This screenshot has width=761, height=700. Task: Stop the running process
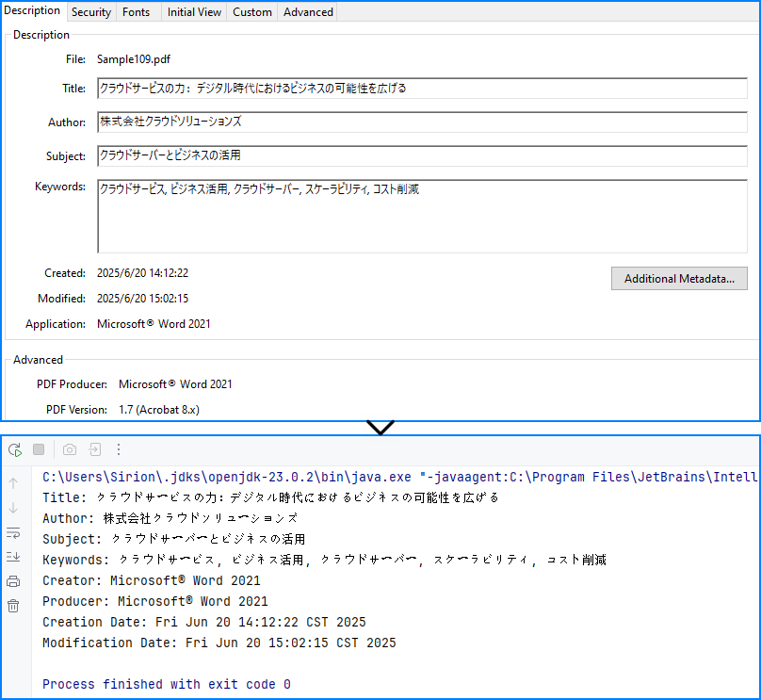point(38,449)
